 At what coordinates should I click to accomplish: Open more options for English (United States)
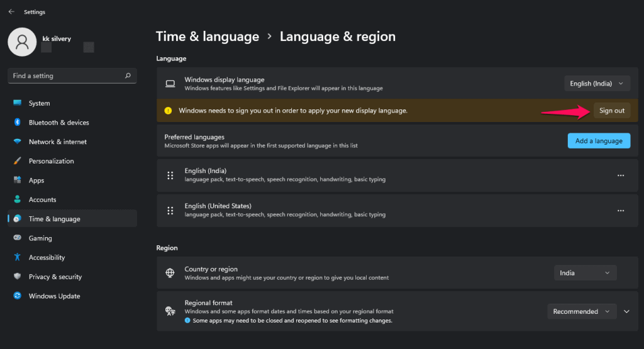click(x=621, y=211)
